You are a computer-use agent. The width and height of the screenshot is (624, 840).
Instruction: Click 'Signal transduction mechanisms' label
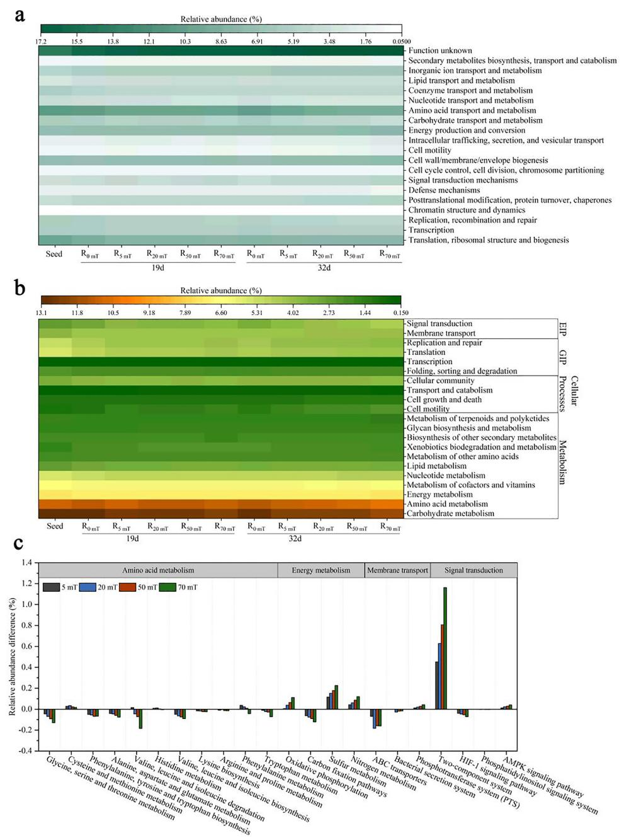point(463,180)
